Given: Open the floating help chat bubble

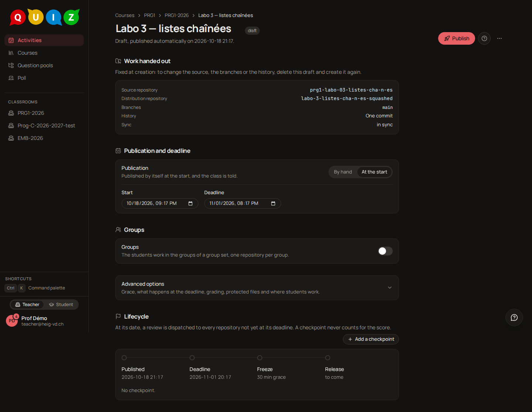Looking at the screenshot, I should pos(514,317).
